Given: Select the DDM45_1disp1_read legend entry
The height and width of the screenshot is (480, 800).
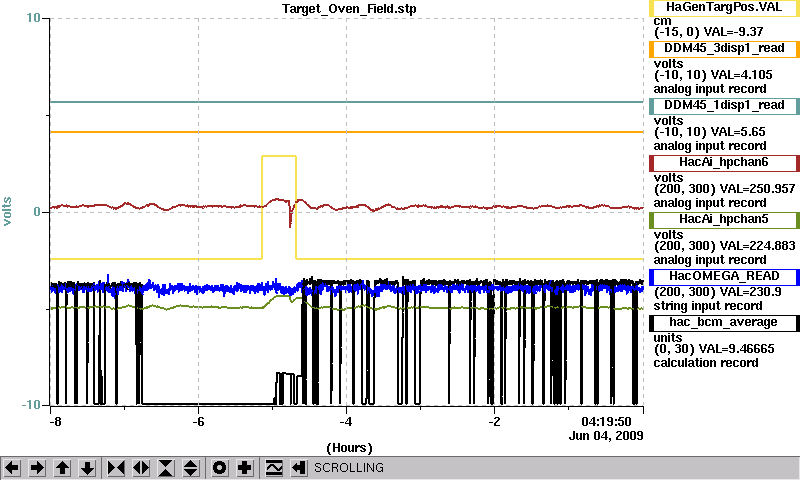Looking at the screenshot, I should 724,106.
